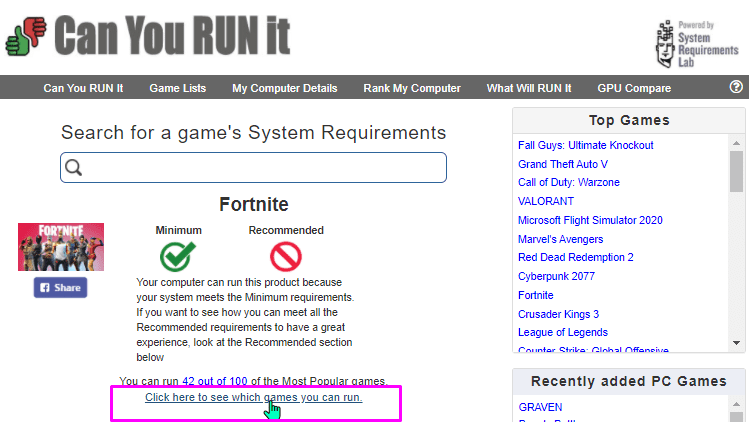
Task: Click Recently added PC Games header
Action: pos(629,381)
